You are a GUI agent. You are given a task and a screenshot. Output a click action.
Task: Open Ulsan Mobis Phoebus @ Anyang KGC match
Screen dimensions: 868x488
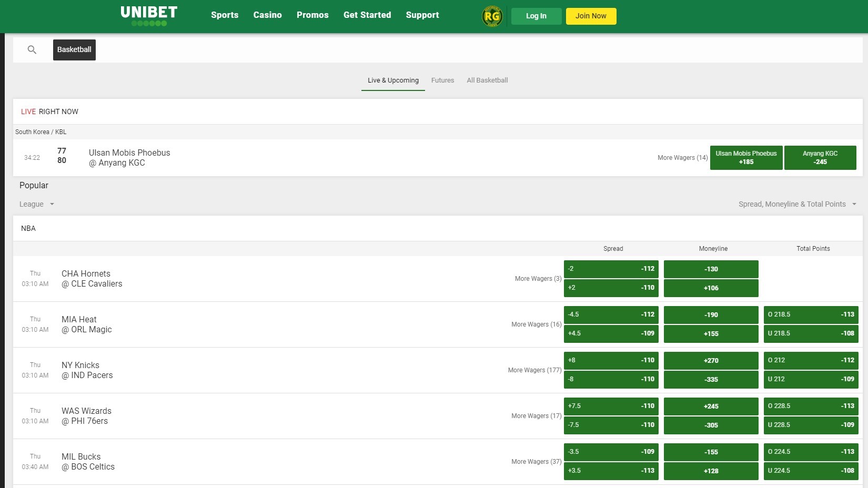[129, 158]
